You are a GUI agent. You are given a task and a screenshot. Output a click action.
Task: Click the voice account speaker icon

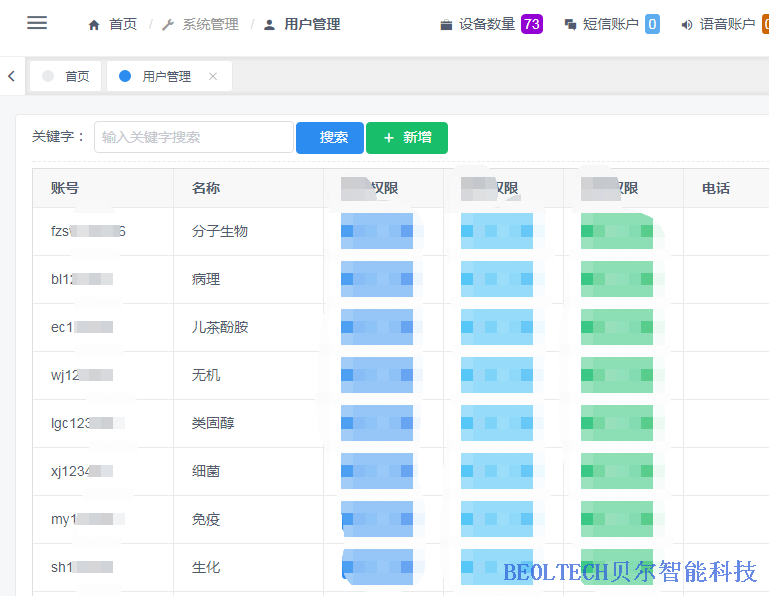pos(687,24)
